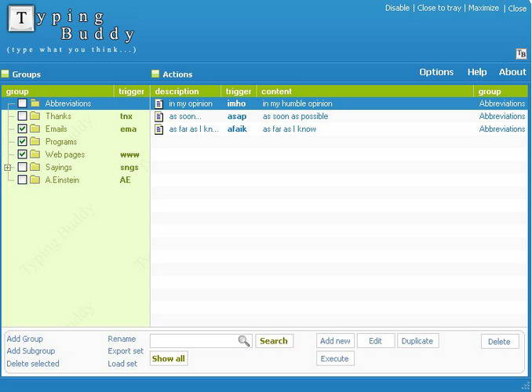Open the About menu
Screen dimensions: 532x392
point(512,72)
